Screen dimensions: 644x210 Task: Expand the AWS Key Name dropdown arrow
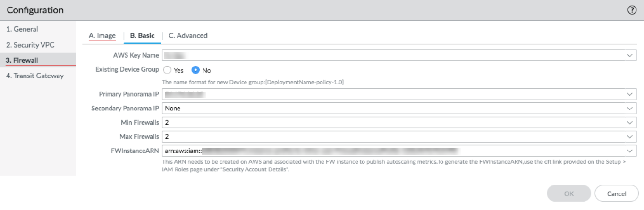pos(629,55)
